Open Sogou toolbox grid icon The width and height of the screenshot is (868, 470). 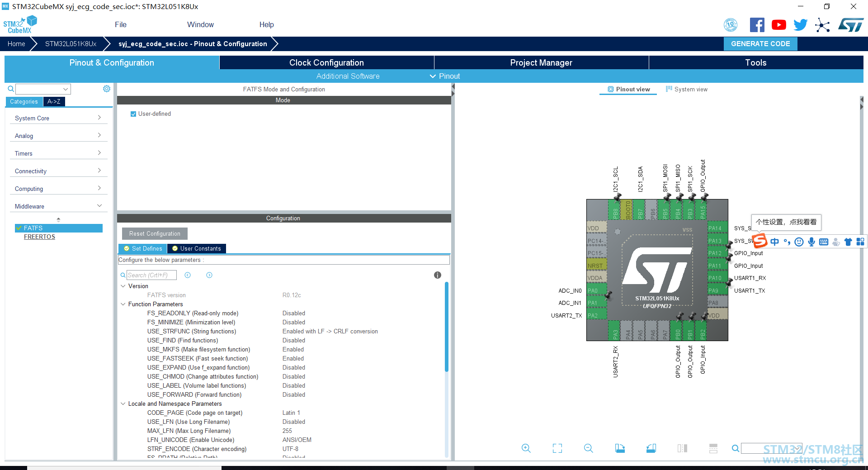(x=860, y=242)
